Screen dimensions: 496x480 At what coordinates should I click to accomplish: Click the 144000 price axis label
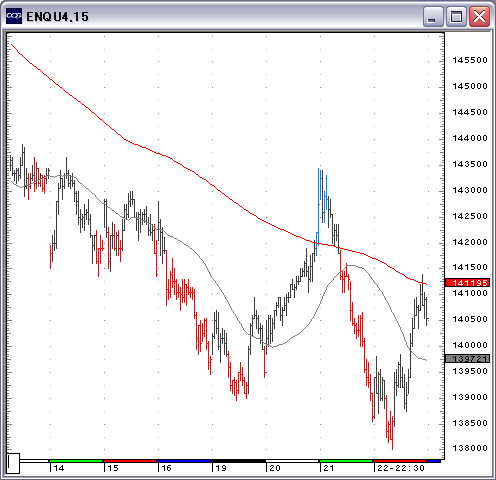click(x=470, y=138)
